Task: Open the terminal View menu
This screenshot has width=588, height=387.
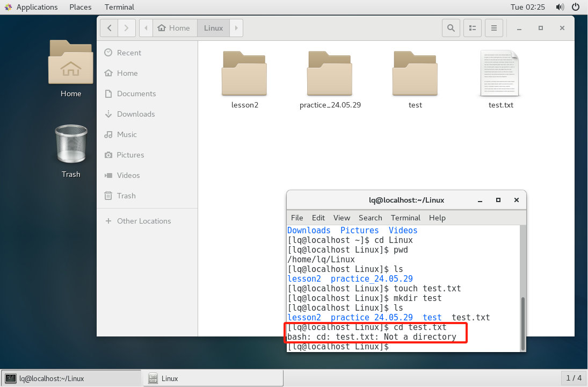Action: click(x=342, y=218)
